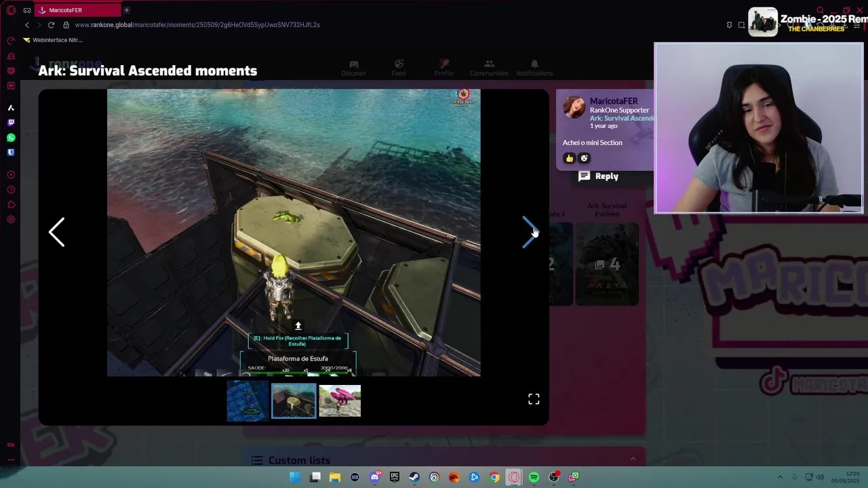868x488 pixels.
Task: Give a thumbs up reaction
Action: coord(569,158)
